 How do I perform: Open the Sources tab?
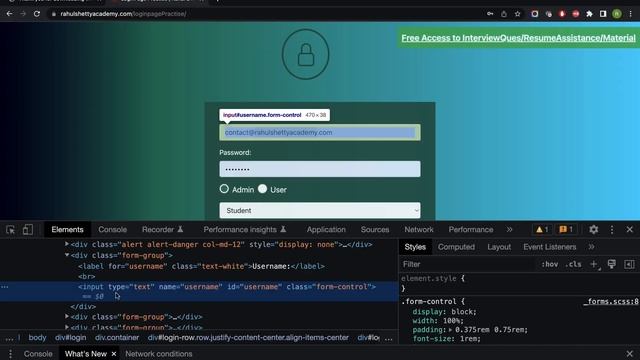click(375, 230)
